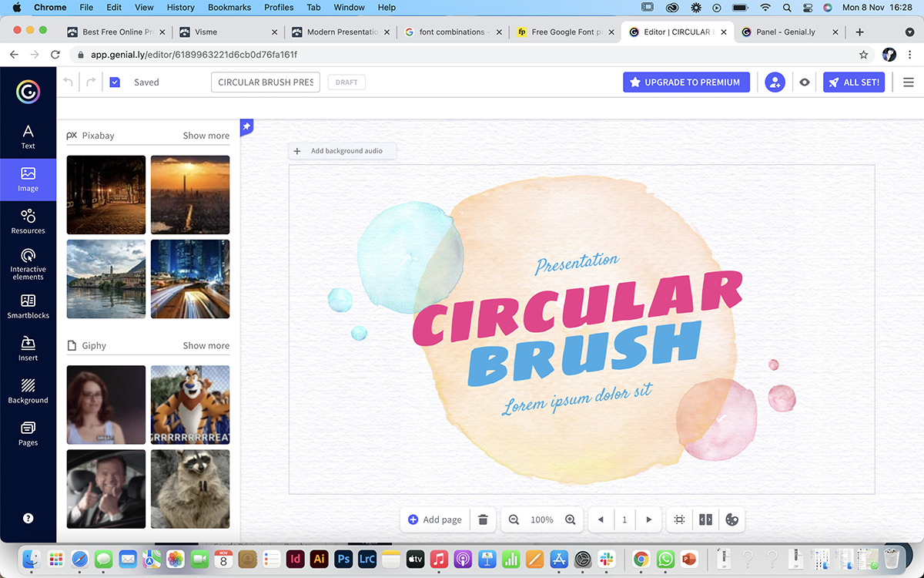
Task: Open the Smartblocks panel
Action: pos(28,306)
